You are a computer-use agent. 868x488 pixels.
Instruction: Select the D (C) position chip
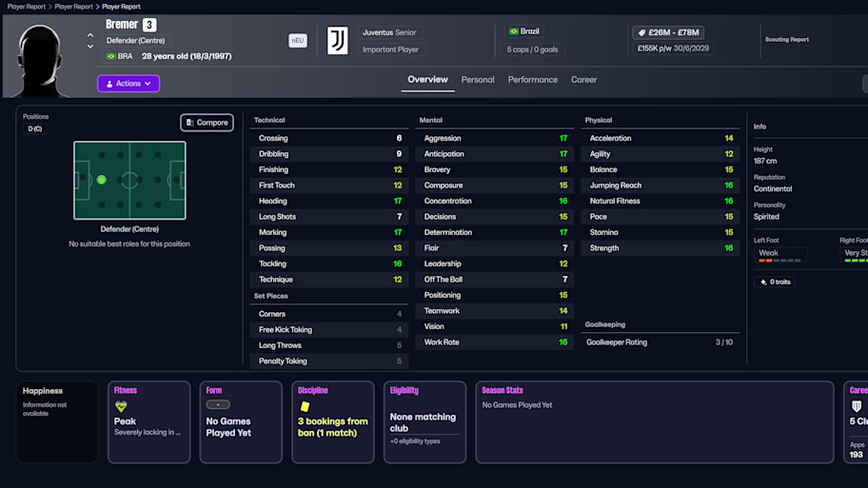click(x=34, y=128)
